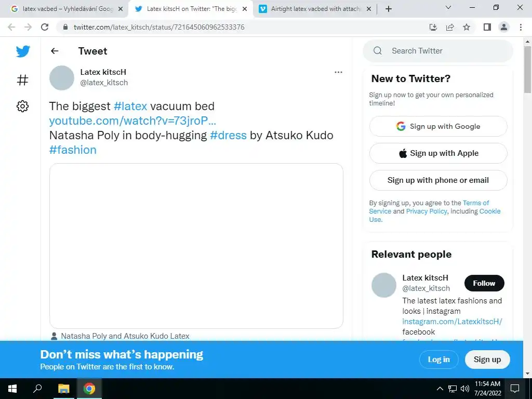Screen dimensions: 532x399
Task: Open the Privacy Policy link
Action: [427, 211]
